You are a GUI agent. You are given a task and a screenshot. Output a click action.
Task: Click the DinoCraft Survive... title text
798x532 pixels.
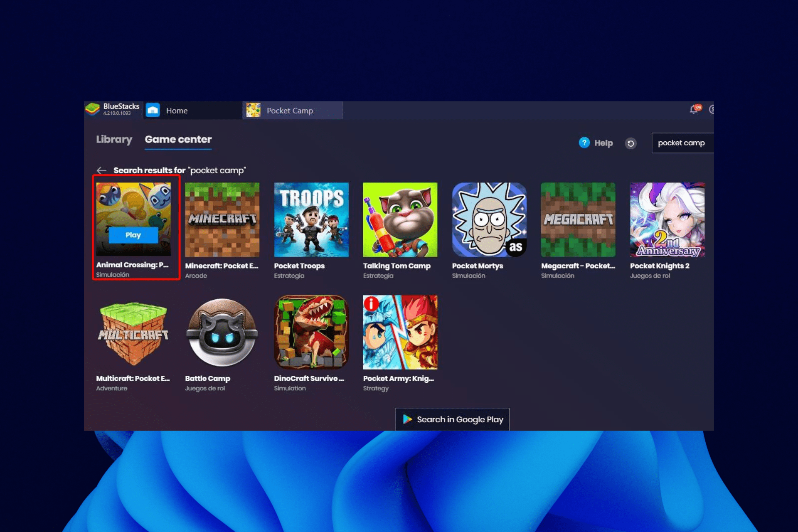click(x=309, y=379)
